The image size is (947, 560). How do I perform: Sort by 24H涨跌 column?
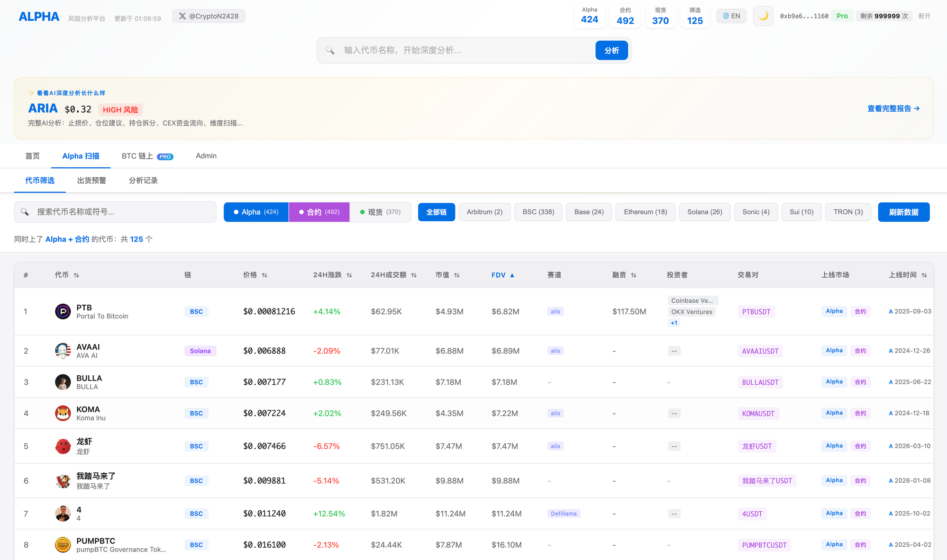coord(332,275)
